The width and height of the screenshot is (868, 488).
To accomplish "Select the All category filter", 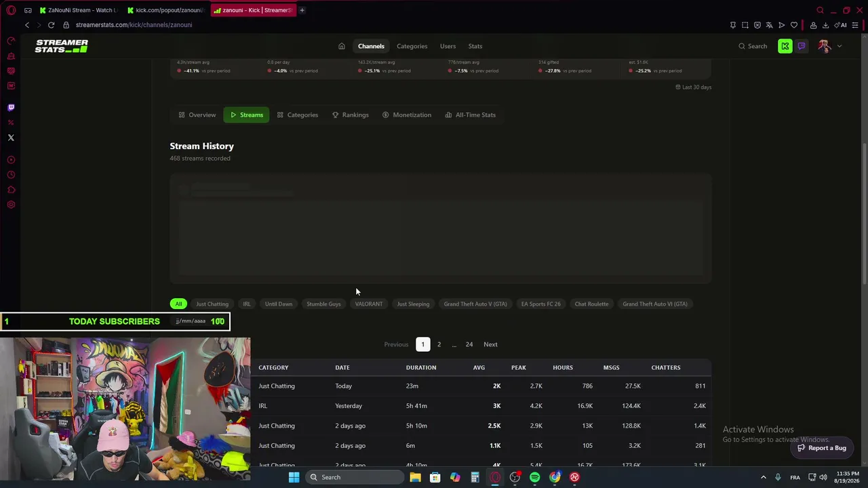I will pos(178,304).
